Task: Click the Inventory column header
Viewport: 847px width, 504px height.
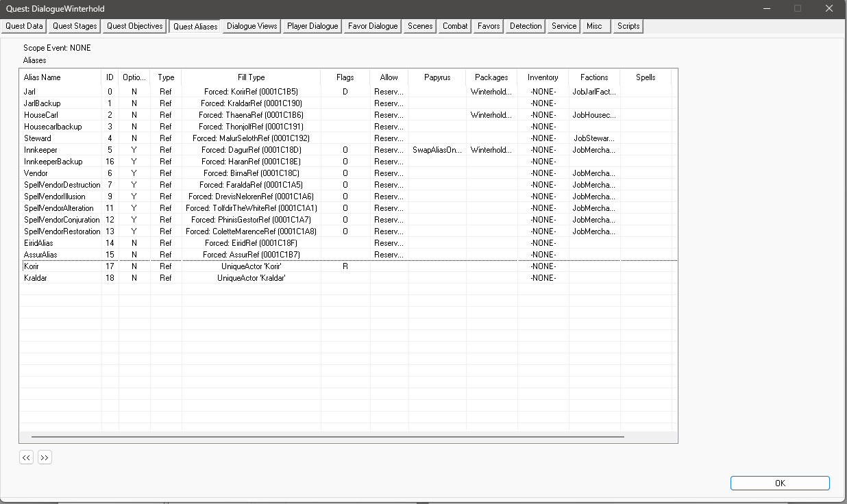Action: point(543,77)
